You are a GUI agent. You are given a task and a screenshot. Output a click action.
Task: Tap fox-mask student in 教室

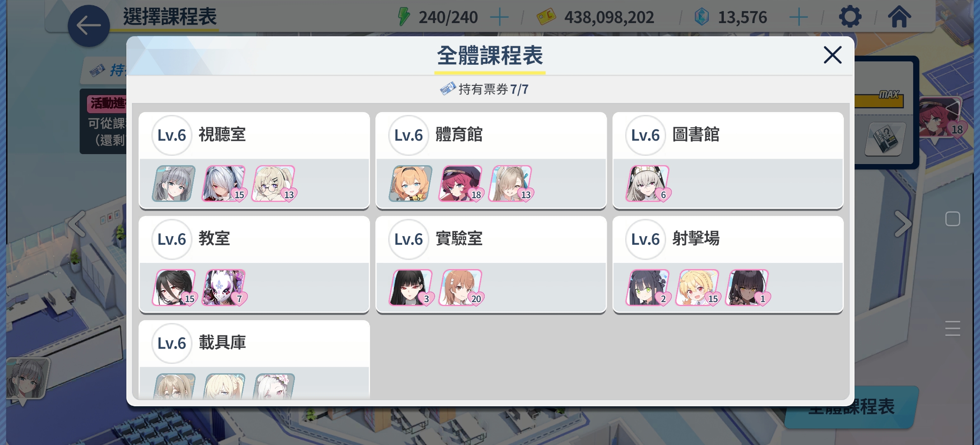pos(224,288)
